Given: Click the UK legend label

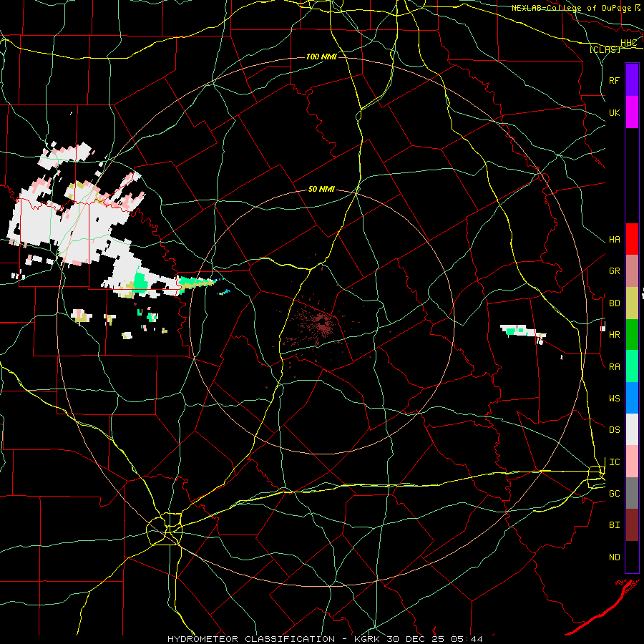Looking at the screenshot, I should tap(614, 112).
